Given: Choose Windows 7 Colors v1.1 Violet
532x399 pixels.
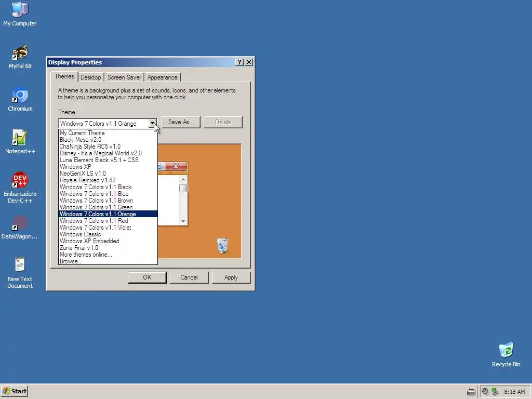Looking at the screenshot, I should (x=108, y=228).
